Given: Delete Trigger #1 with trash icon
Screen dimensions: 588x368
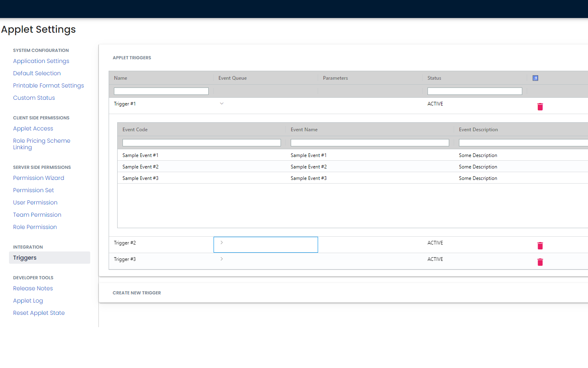Looking at the screenshot, I should click(540, 107).
